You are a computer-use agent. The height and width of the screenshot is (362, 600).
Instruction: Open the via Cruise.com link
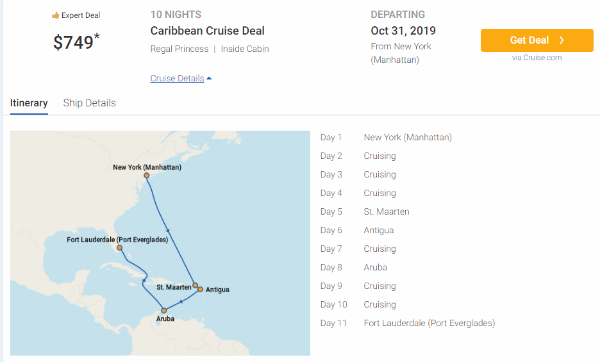point(537,57)
